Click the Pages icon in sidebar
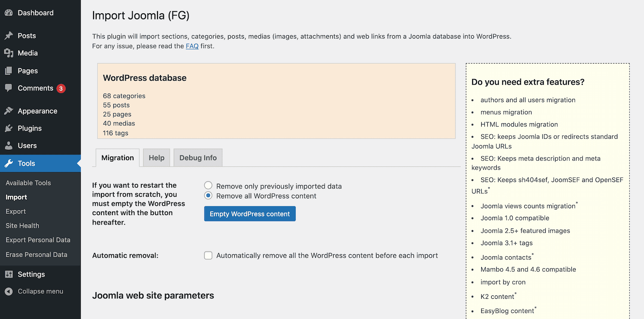The height and width of the screenshot is (319, 644). pyautogui.click(x=9, y=71)
